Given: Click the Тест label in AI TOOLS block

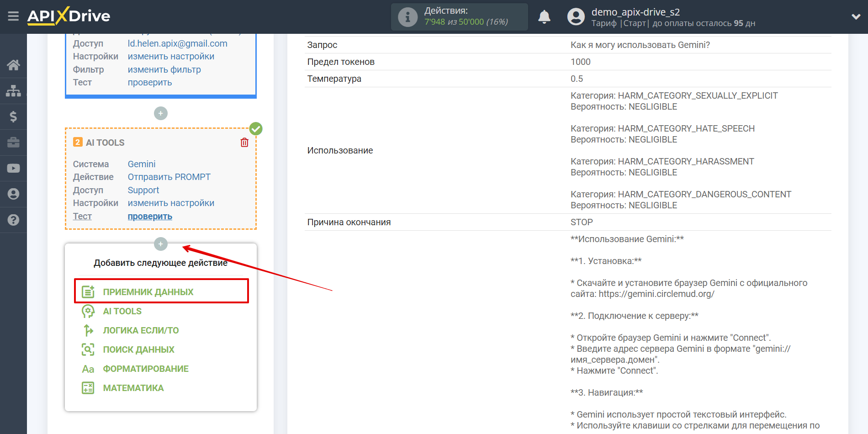Looking at the screenshot, I should coord(82,216).
